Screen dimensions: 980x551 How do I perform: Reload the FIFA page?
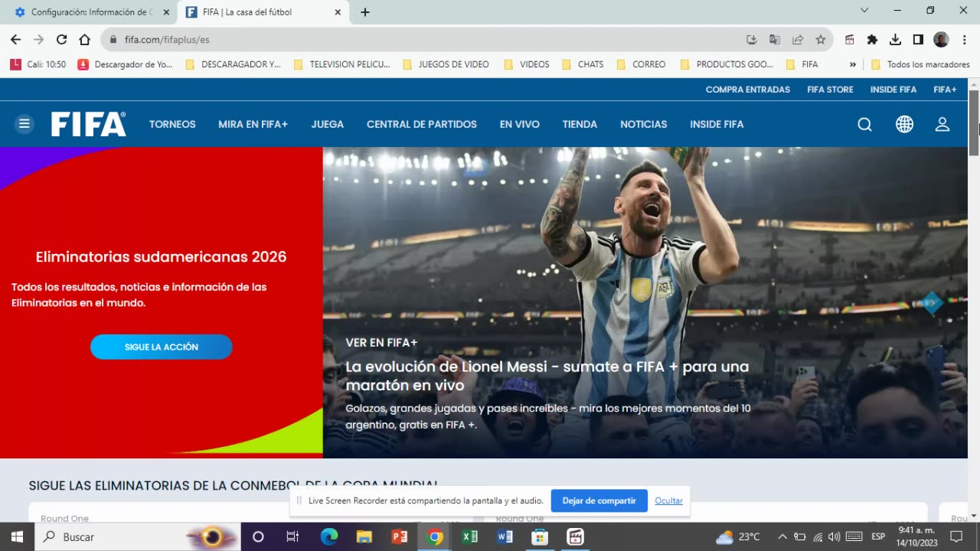[61, 40]
